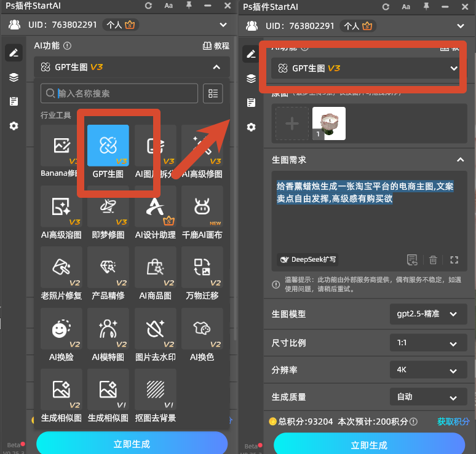Refresh the left StartAI window
The image size is (476, 454).
click(x=148, y=6)
